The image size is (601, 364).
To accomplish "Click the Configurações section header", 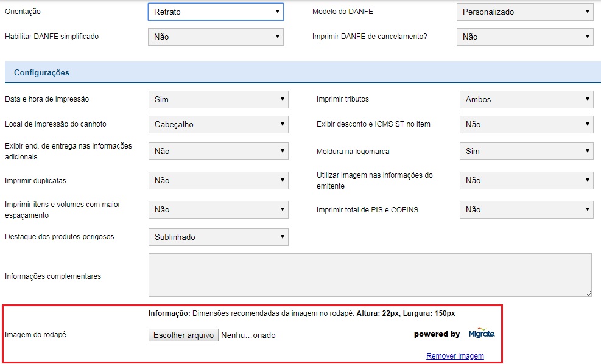I will (41, 72).
